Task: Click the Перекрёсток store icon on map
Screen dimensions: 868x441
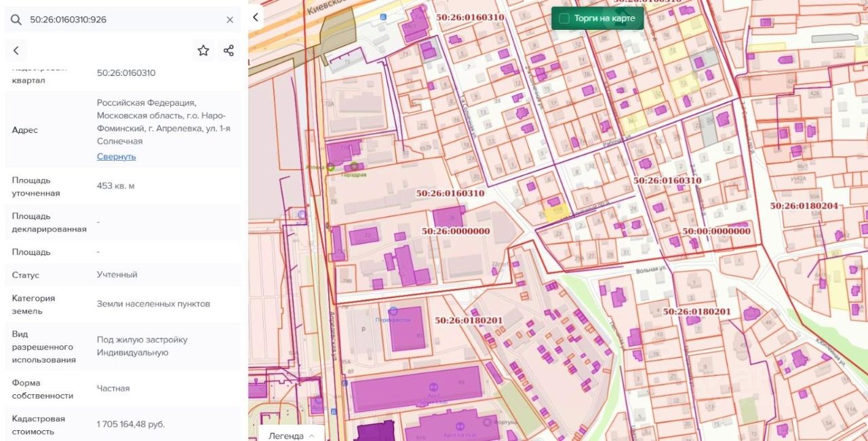Action: click(x=393, y=311)
